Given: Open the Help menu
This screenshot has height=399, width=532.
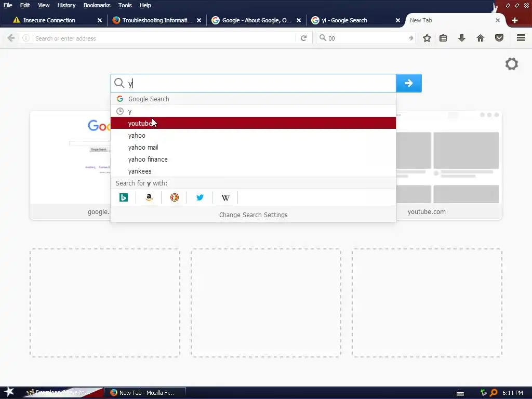Looking at the screenshot, I should (x=145, y=5).
